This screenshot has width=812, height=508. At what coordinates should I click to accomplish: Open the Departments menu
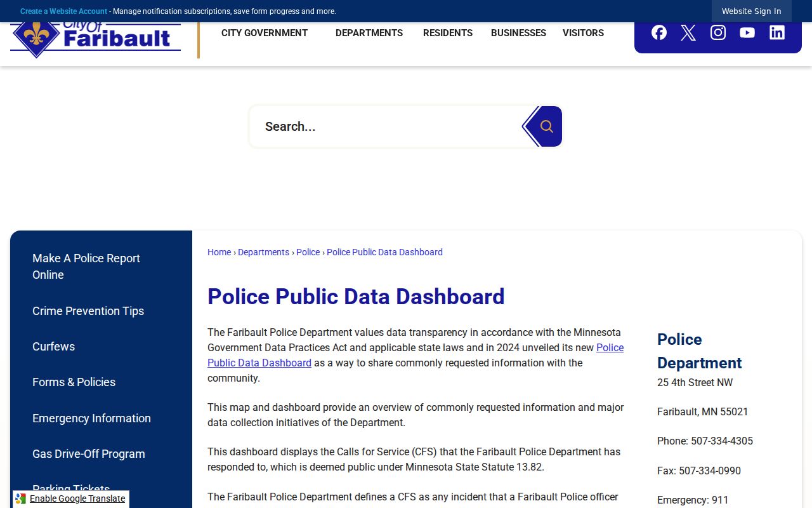(x=369, y=33)
